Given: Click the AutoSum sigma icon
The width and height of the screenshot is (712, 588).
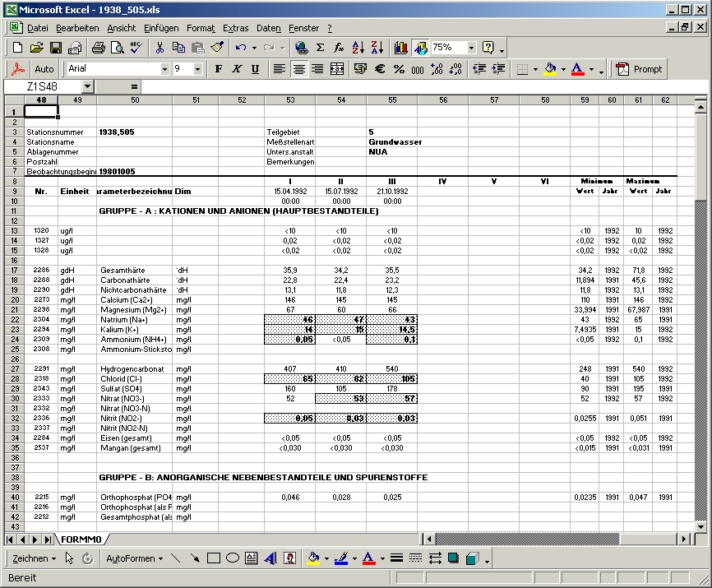Looking at the screenshot, I should click(x=320, y=48).
